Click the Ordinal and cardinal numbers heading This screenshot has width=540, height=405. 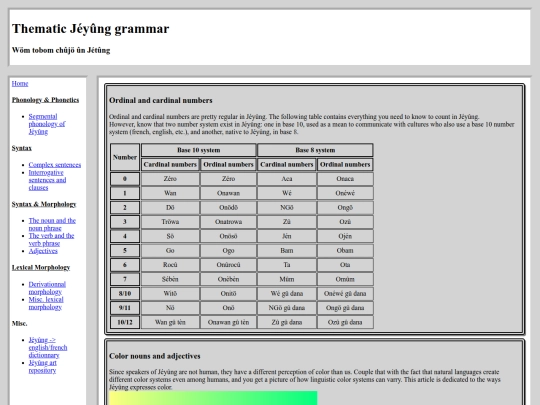click(x=160, y=100)
